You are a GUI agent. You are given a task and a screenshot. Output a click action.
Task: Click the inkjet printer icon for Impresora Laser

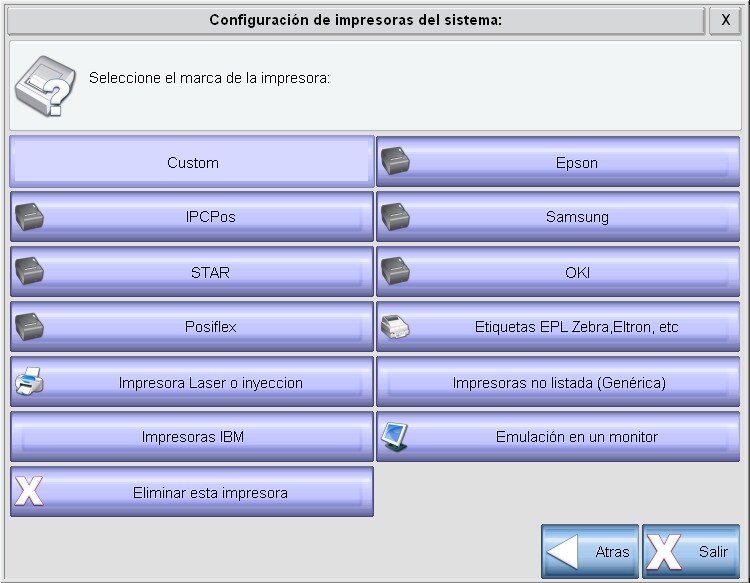pos(29,381)
